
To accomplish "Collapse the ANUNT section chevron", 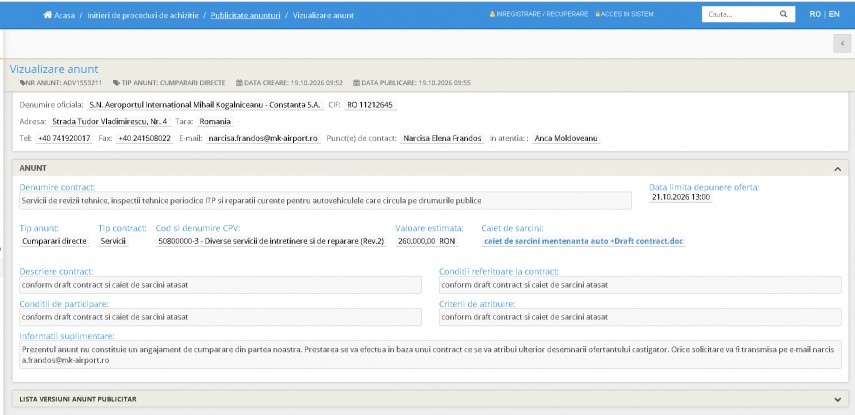I will click(x=838, y=169).
